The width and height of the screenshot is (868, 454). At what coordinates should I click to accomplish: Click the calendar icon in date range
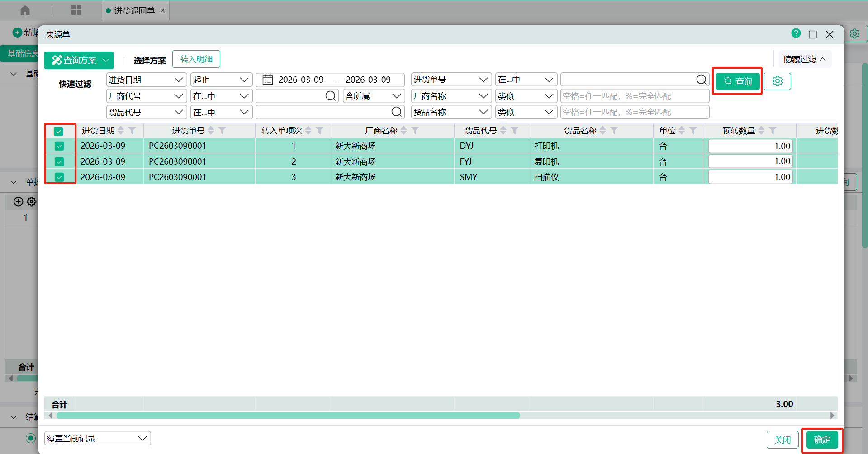click(268, 80)
